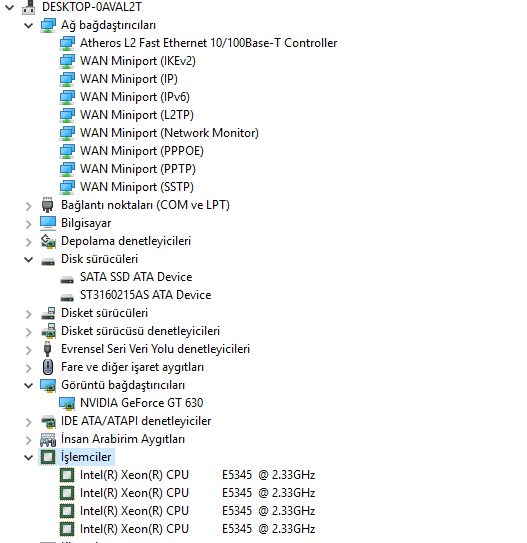The image size is (527, 543).
Task: Expand the Disket sürücüleri category
Action: coord(28,314)
